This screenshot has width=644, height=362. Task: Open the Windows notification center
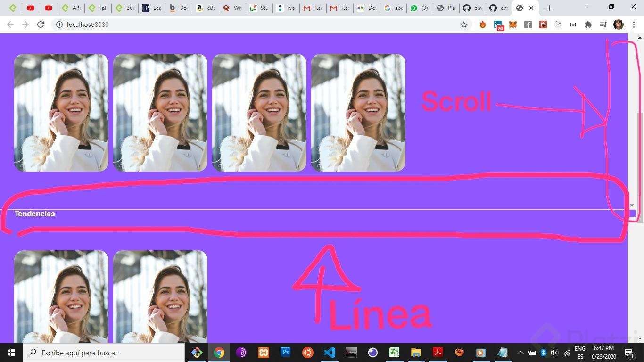pyautogui.click(x=629, y=353)
